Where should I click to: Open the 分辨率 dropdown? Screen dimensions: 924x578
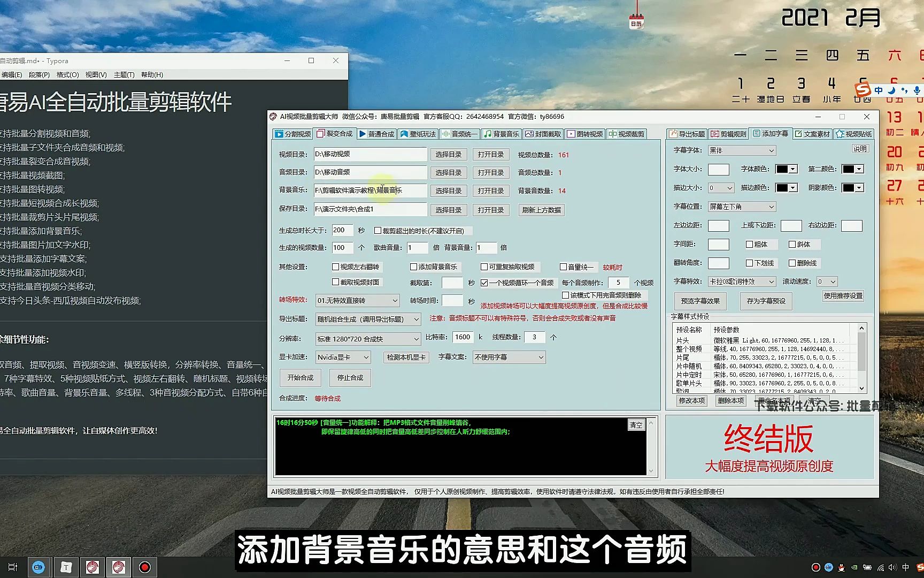click(x=417, y=338)
